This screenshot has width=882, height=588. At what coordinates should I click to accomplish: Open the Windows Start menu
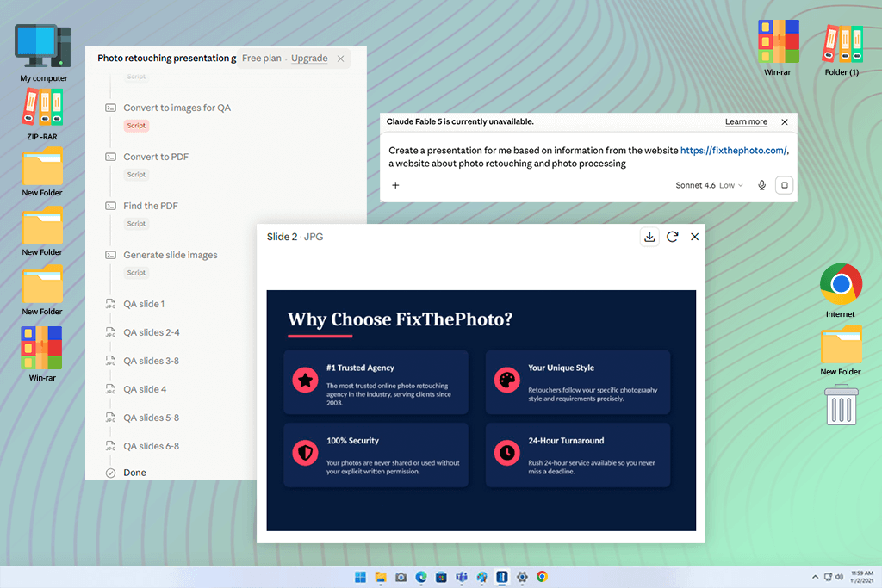pos(360,577)
